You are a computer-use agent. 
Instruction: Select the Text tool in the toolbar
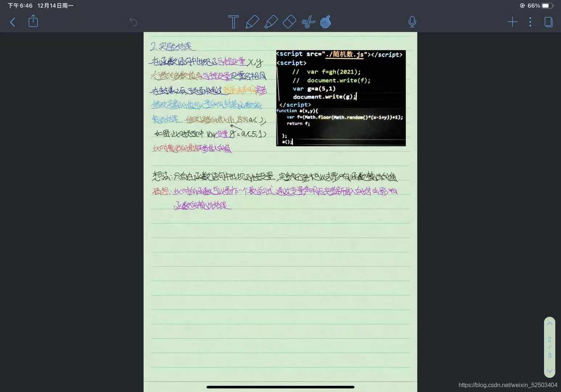pyautogui.click(x=233, y=22)
